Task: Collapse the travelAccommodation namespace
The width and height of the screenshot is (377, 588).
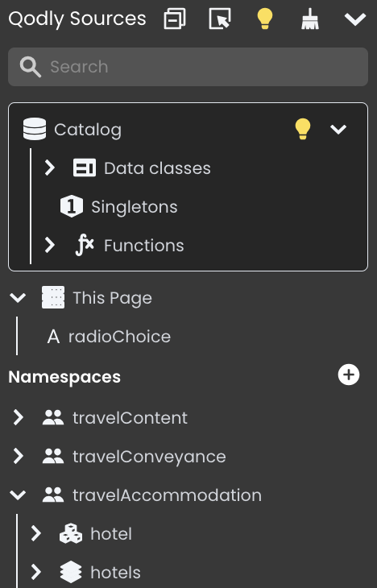Action: (x=18, y=495)
